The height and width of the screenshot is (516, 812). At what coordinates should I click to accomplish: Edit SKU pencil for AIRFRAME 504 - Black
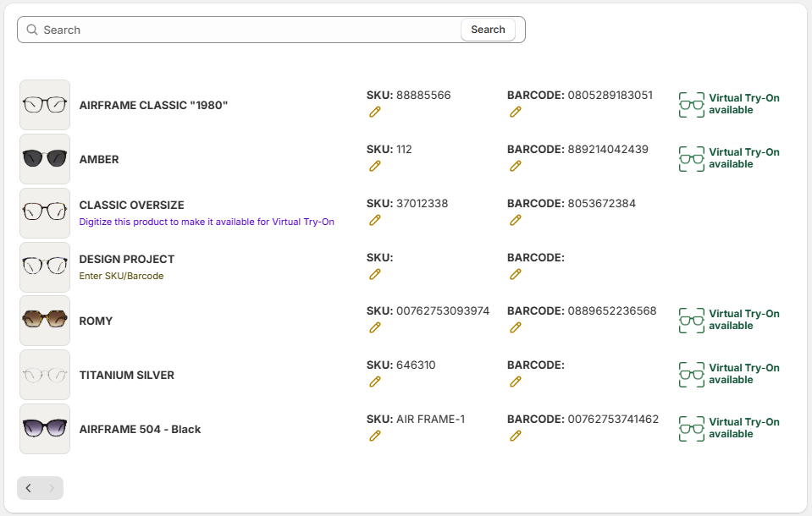pos(375,436)
